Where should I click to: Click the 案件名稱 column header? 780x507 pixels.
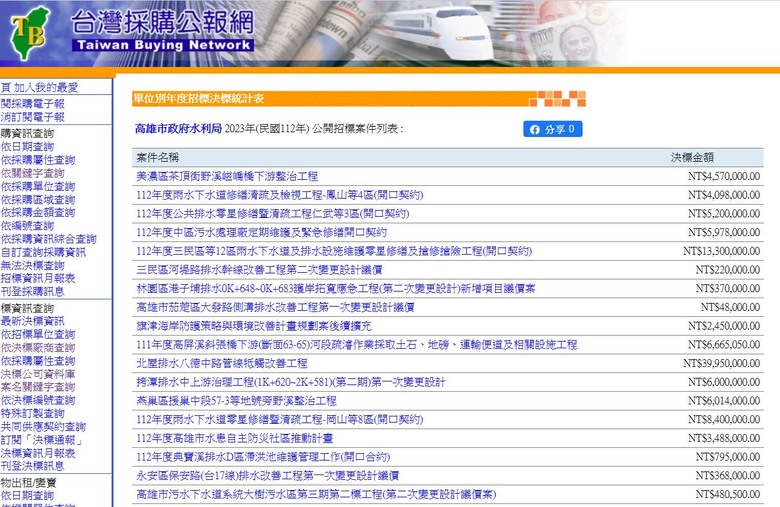tap(158, 157)
